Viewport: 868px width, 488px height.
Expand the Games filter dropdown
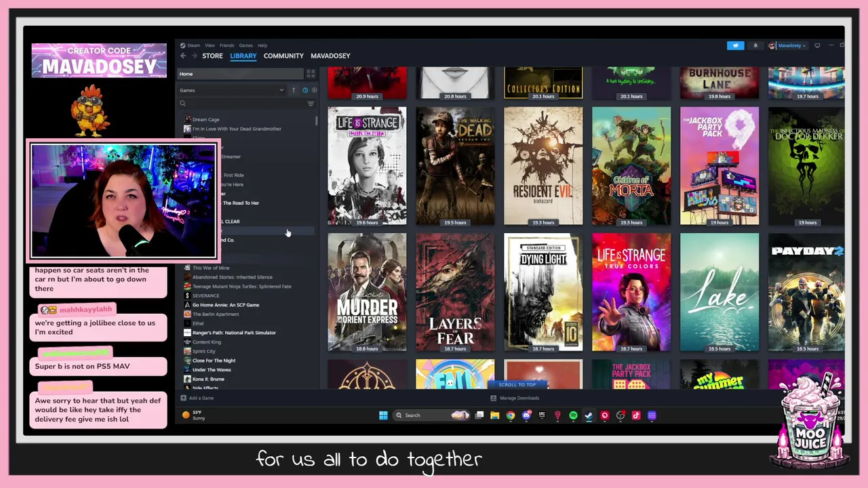(x=232, y=90)
